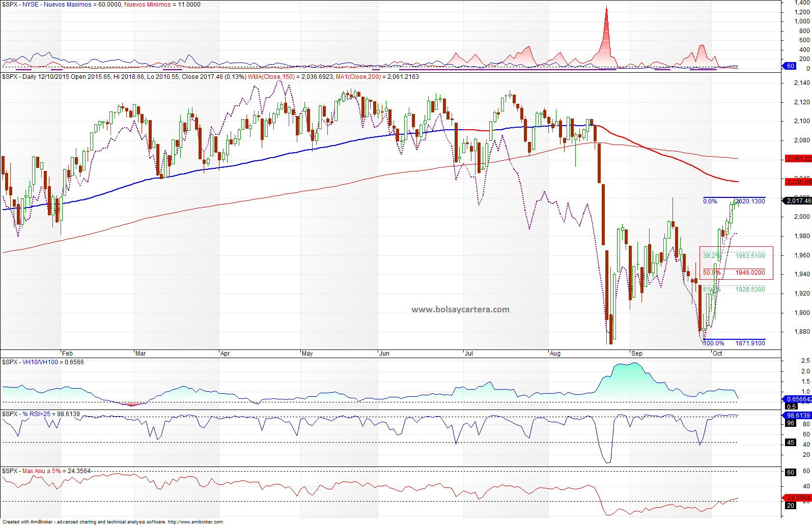812x525 pixels.
Task: Click the 'Created with AmiBroker' footer text
Action: (x=28, y=522)
